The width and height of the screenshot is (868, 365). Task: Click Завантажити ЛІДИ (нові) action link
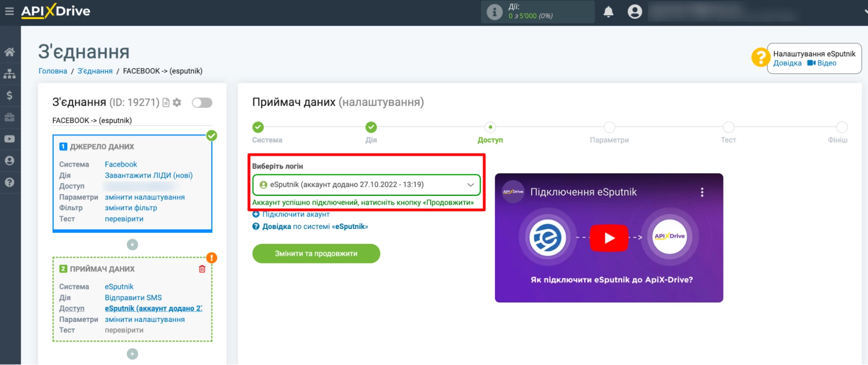[149, 175]
